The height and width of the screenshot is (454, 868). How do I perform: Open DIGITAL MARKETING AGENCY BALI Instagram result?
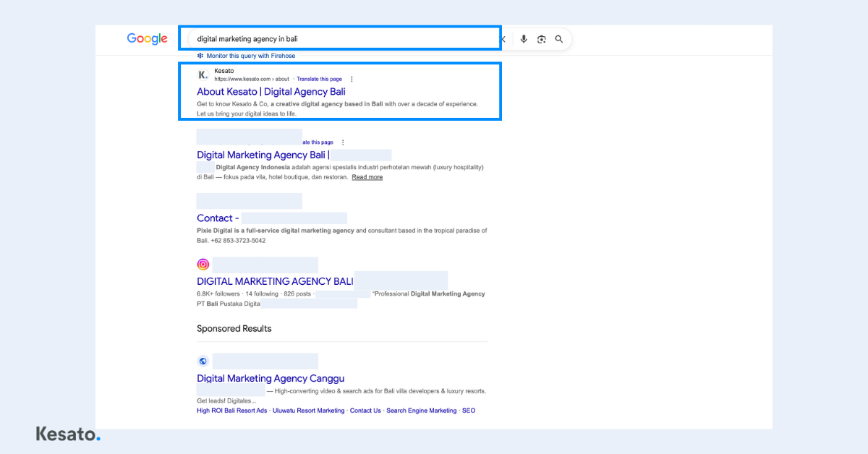click(275, 281)
